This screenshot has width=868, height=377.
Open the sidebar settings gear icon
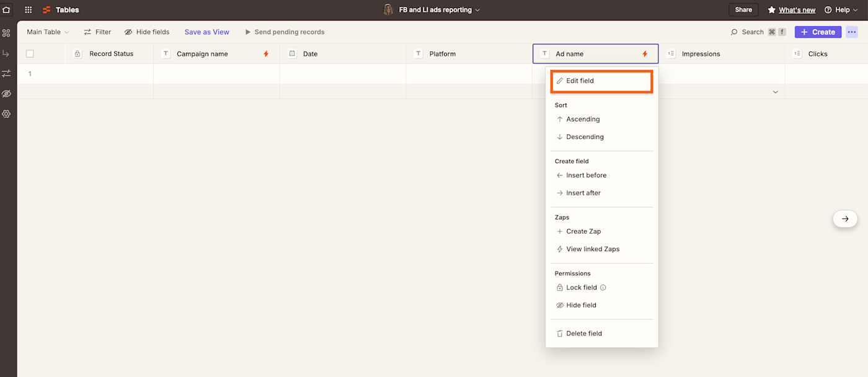6,114
